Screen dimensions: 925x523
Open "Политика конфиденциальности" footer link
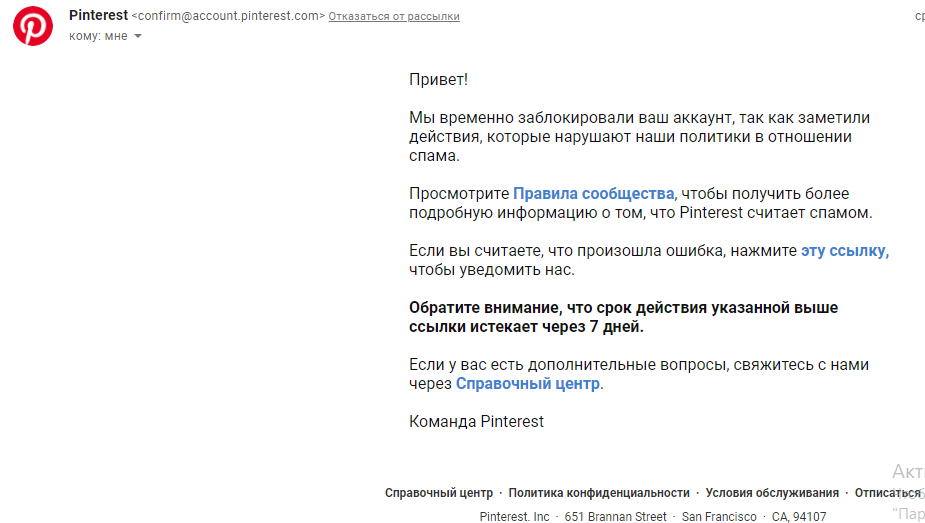[599, 493]
